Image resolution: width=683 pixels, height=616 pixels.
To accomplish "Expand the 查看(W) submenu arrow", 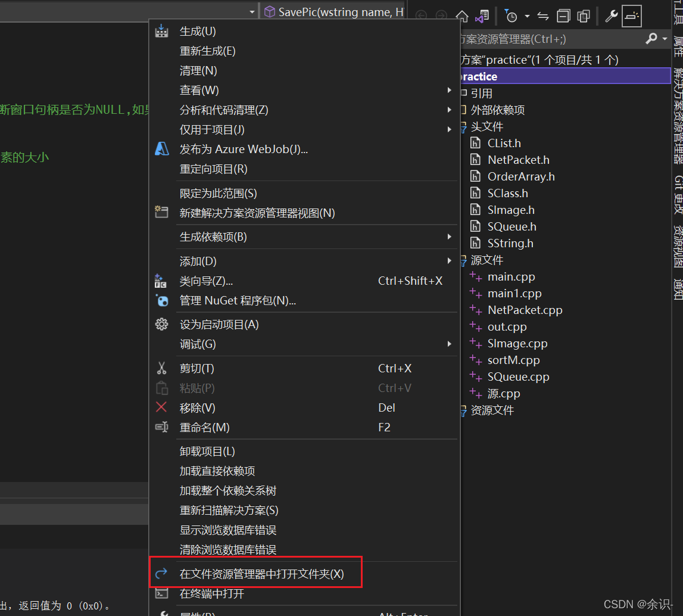I will click(x=449, y=90).
